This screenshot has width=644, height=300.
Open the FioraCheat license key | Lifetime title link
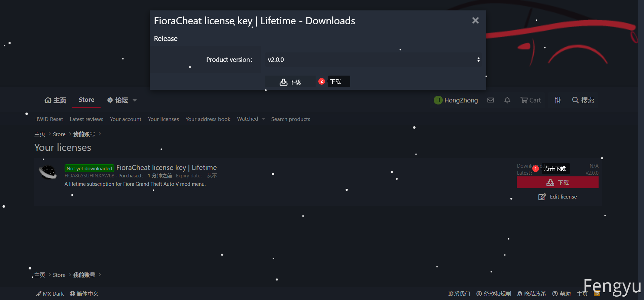pos(167,168)
